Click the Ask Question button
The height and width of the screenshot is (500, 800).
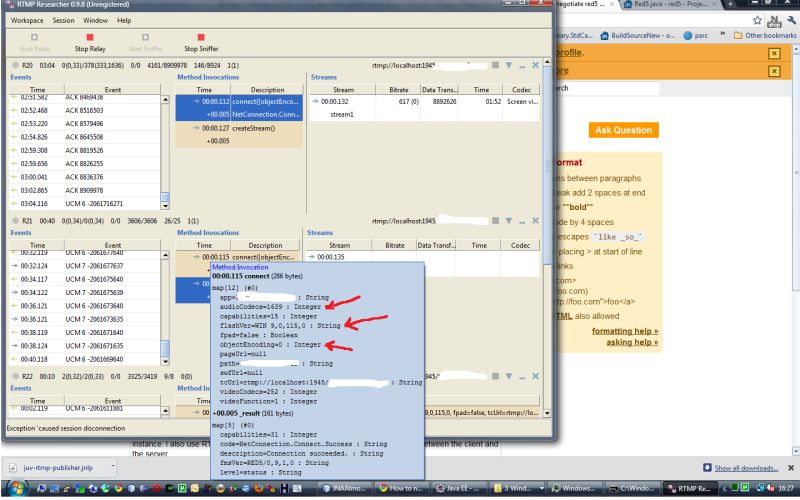[x=623, y=130]
